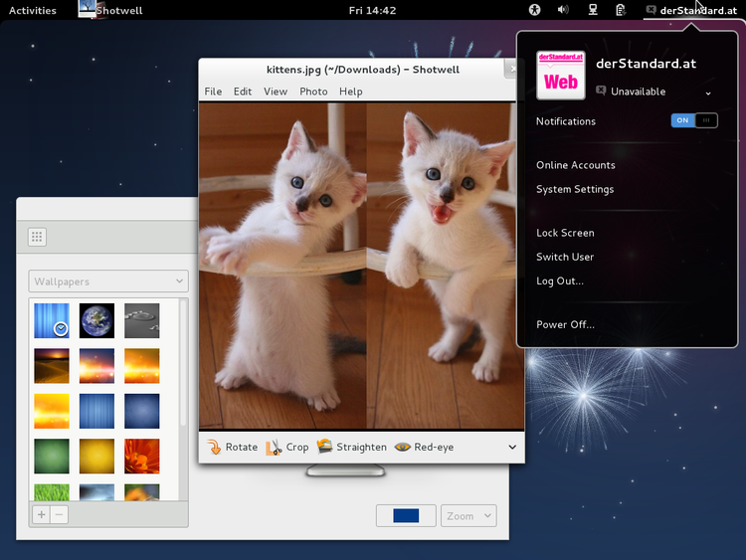Click the blue background color swatch
Viewport: 746px width, 560px height.
[406, 515]
